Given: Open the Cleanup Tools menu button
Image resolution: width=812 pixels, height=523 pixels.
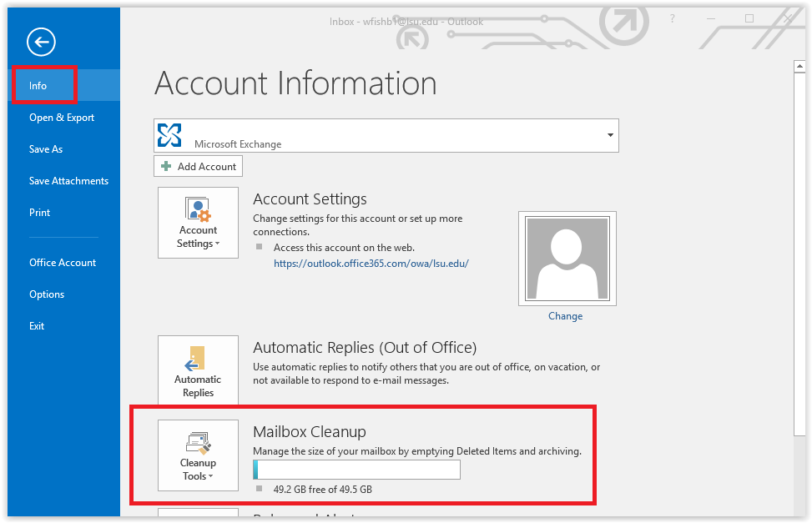Looking at the screenshot, I should coord(198,455).
